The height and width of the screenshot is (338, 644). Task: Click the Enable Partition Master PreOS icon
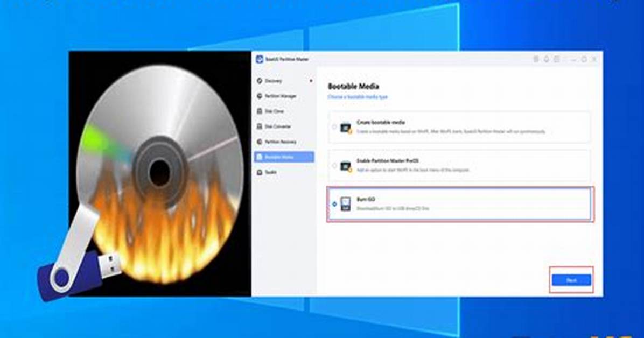tap(346, 166)
